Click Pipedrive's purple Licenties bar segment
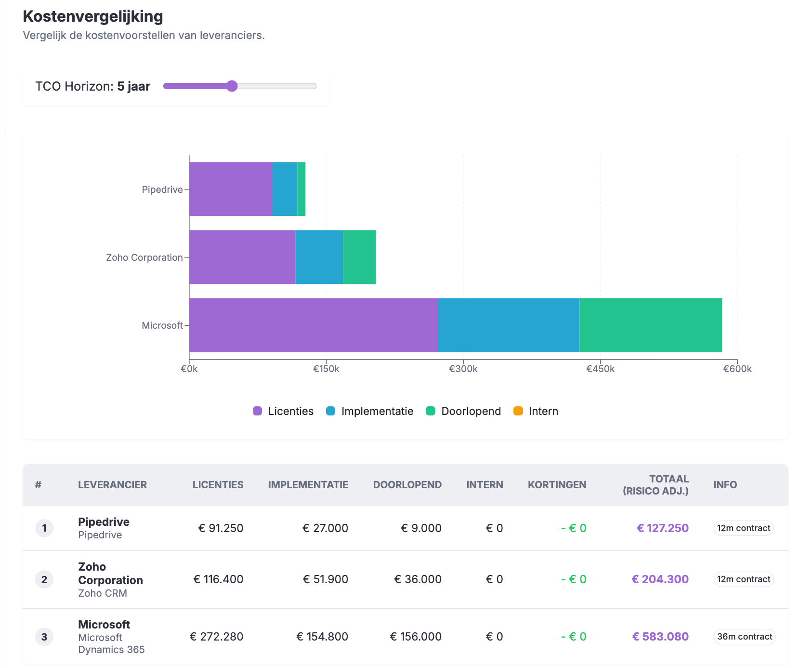 [x=231, y=189]
